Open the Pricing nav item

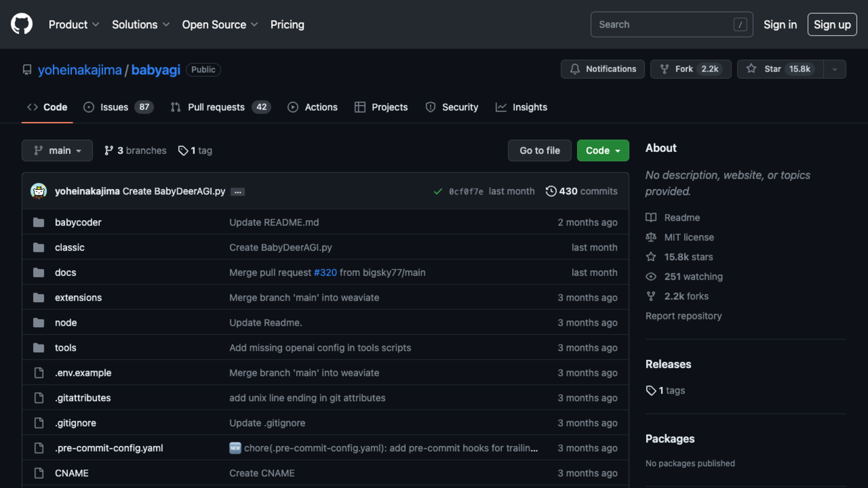287,25
